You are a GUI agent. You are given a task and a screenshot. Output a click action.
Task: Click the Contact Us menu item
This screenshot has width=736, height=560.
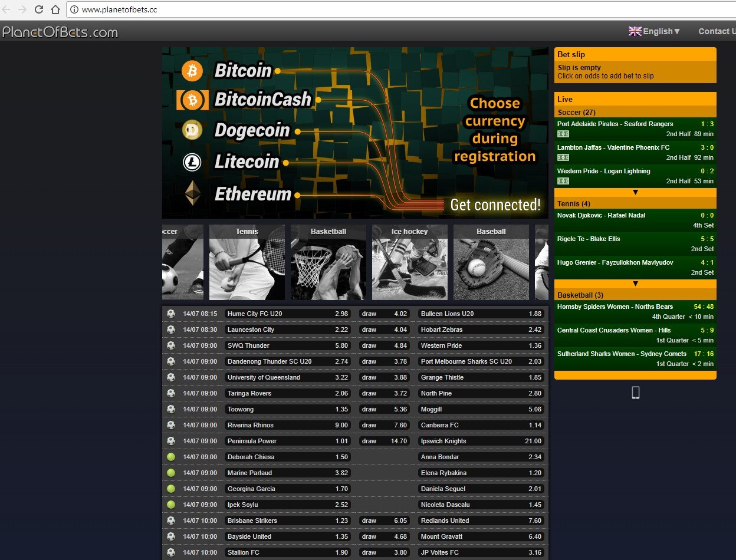717,31
